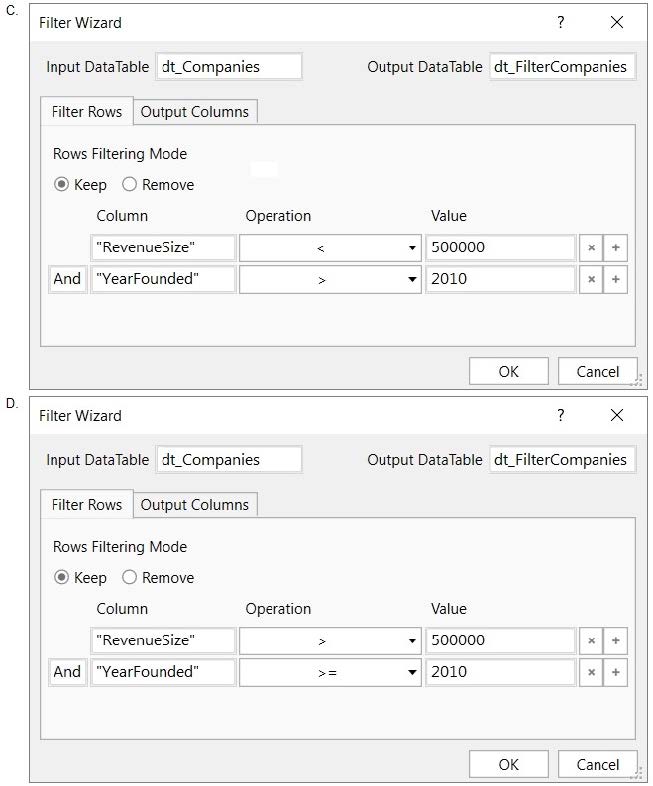Remove the RevenueSize filter row in dialog D
The height and width of the screenshot is (786, 653).
[591, 641]
